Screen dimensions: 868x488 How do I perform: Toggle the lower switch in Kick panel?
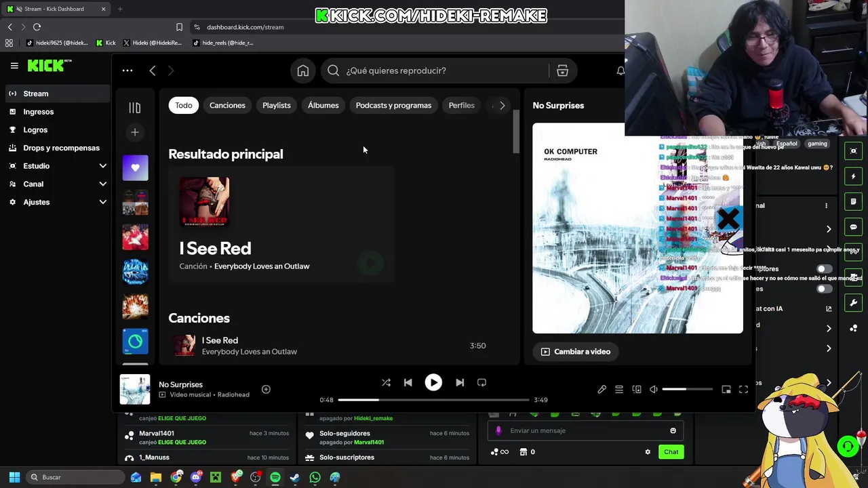(x=824, y=289)
